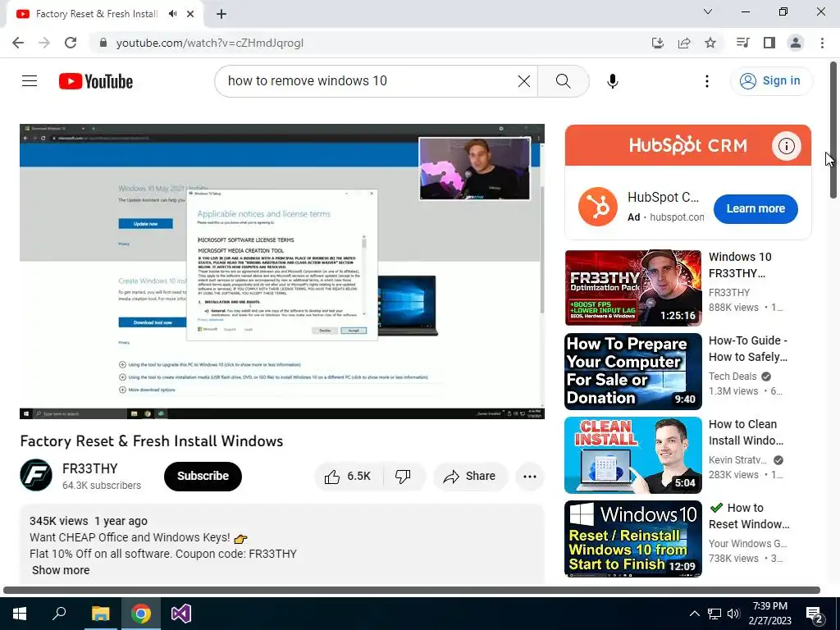The height and width of the screenshot is (630, 840).
Task: Click the YouTube logo
Action: click(x=96, y=81)
